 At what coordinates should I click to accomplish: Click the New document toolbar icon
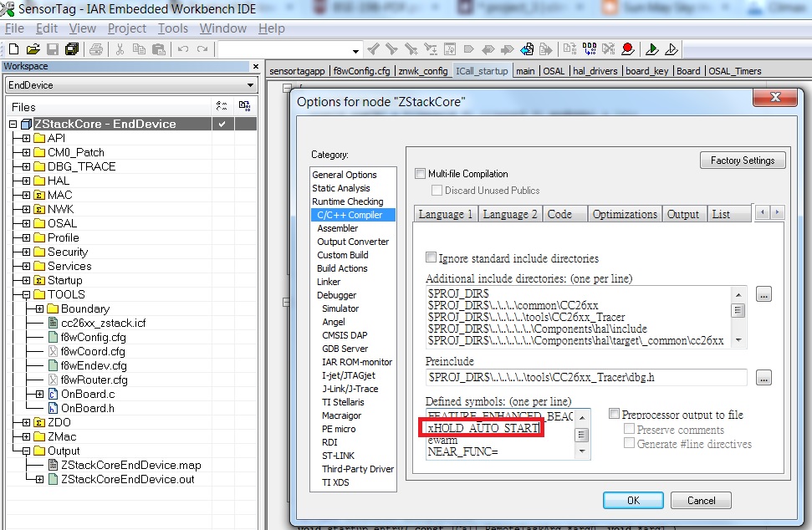click(14, 49)
